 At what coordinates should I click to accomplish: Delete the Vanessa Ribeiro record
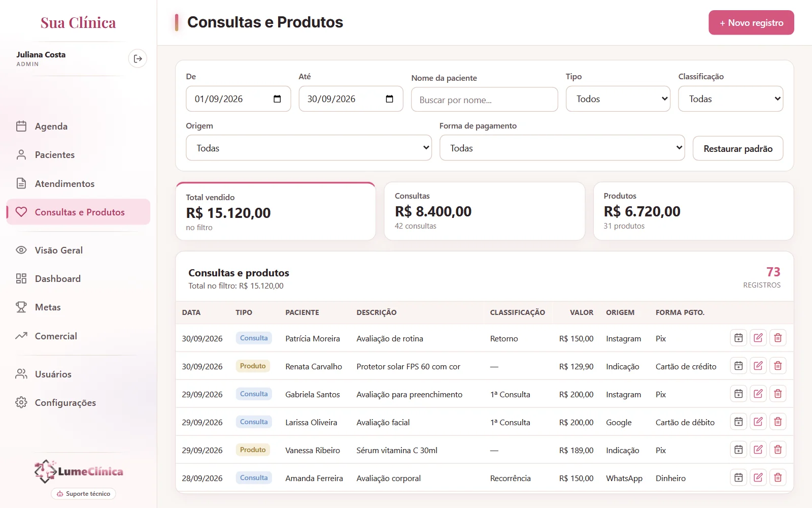[x=778, y=450]
